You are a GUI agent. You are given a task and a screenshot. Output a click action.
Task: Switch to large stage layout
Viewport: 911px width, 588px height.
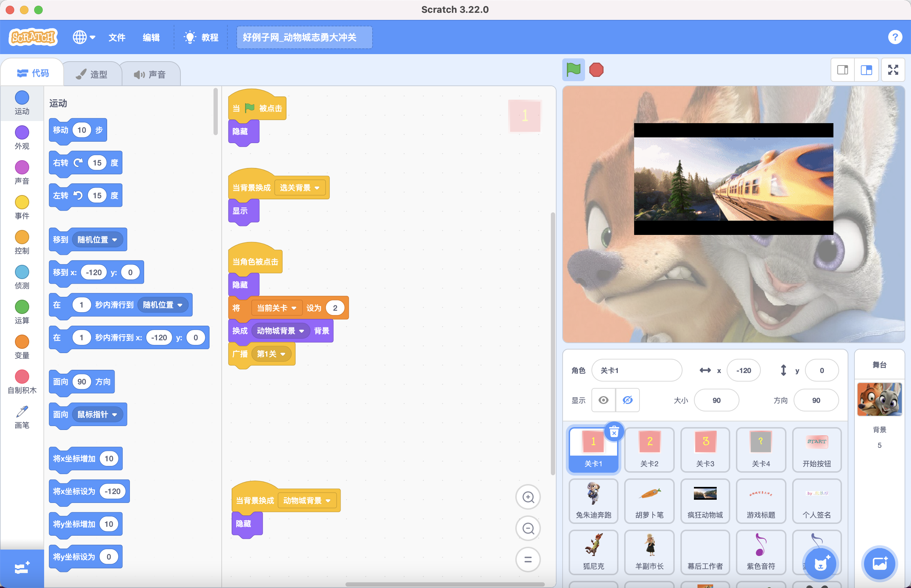[867, 70]
